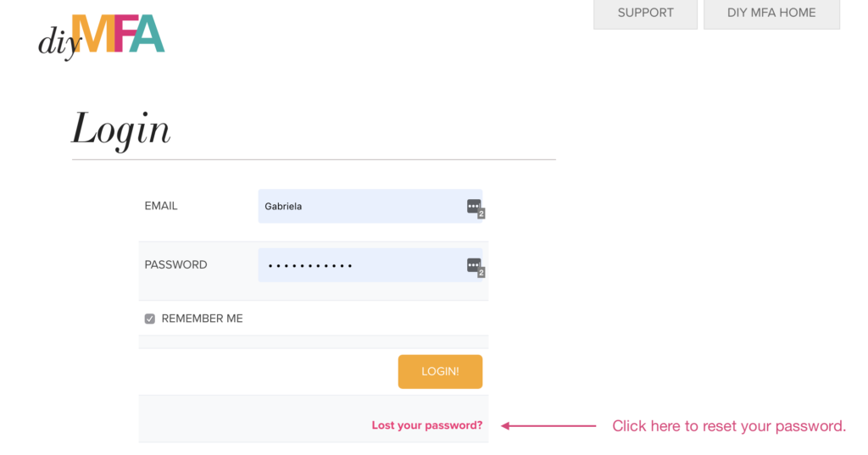Toggle the Remember Me checkbox
This screenshot has width=868, height=455.
tap(150, 319)
